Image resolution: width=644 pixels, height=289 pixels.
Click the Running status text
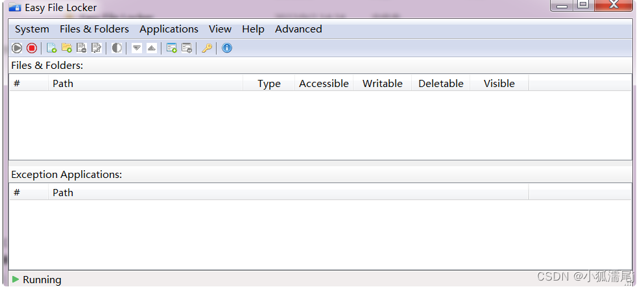(42, 280)
